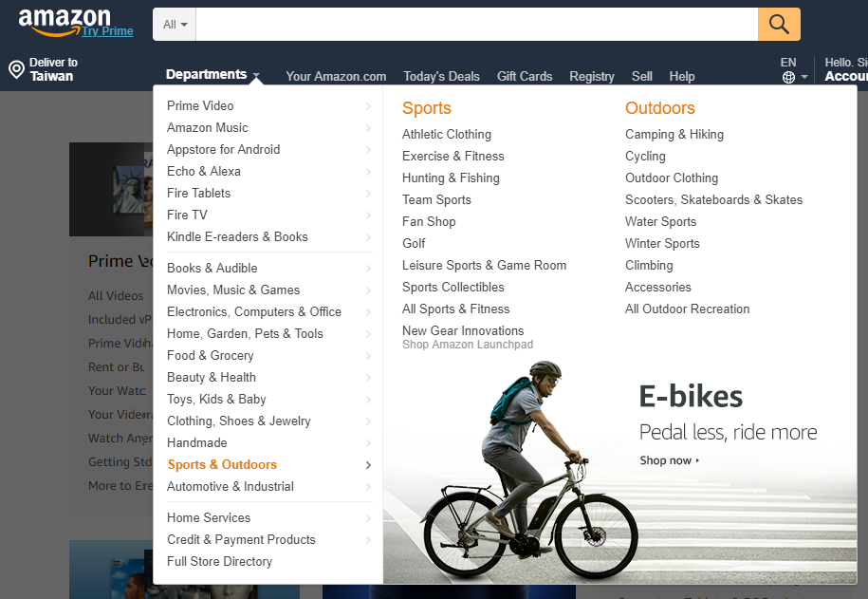
Task: Select Automotive & Industrial department
Action: 231,487
